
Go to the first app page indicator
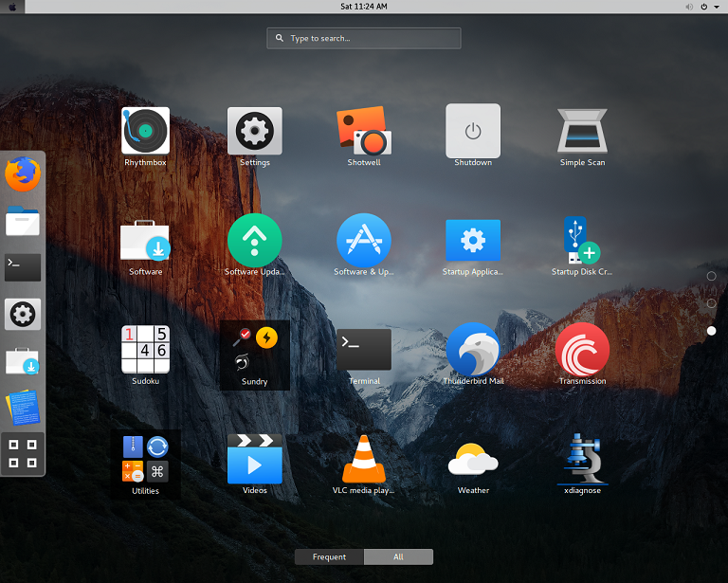711,276
